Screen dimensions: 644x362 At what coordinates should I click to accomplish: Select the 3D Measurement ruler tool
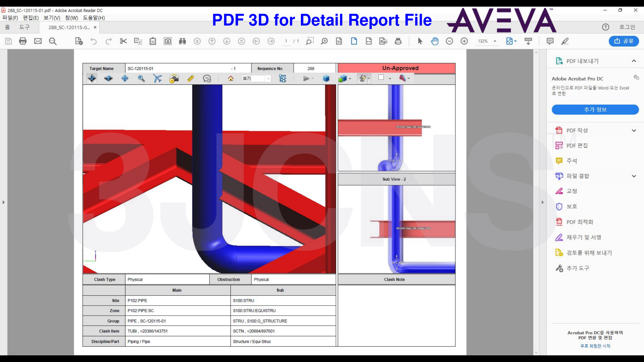coord(190,79)
